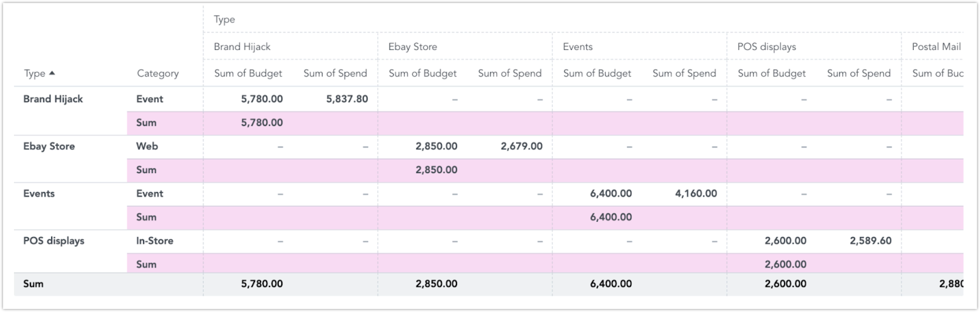Select the Brand Hijack row label
The image size is (980, 312).
pos(53,99)
